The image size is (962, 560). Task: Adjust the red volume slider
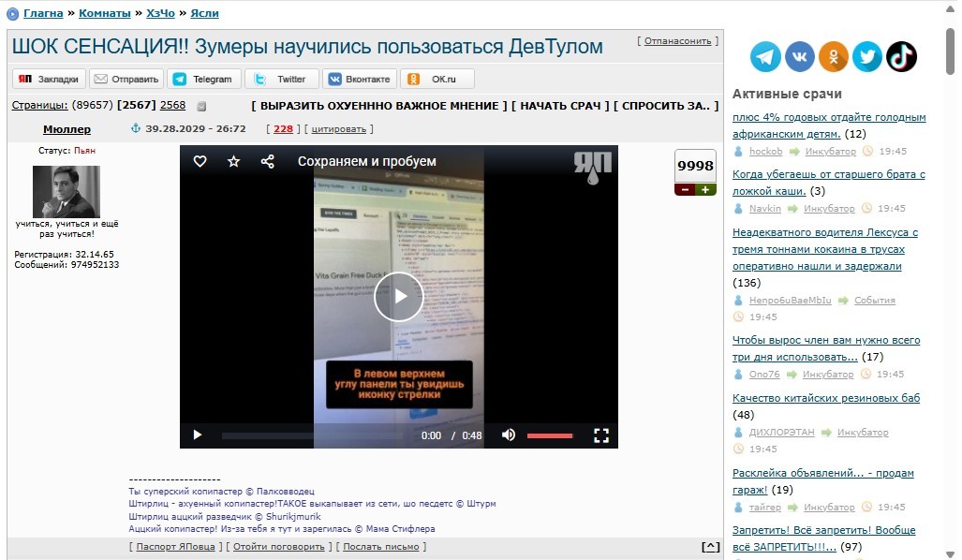(x=550, y=435)
